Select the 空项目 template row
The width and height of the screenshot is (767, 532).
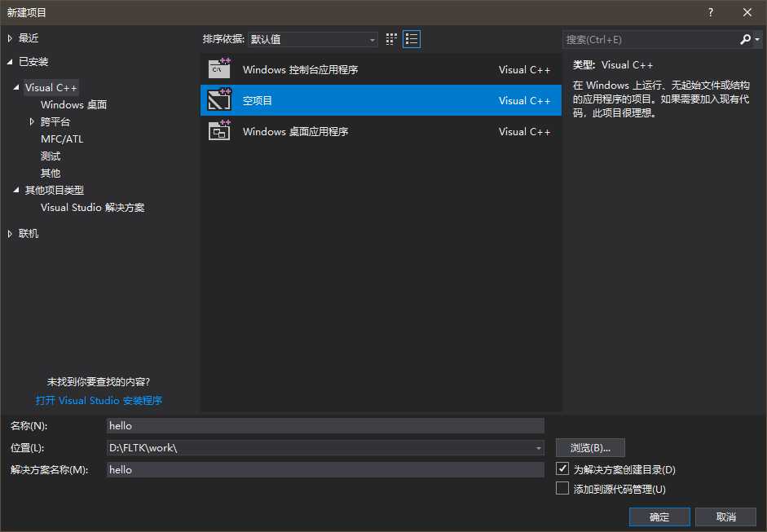coord(381,100)
